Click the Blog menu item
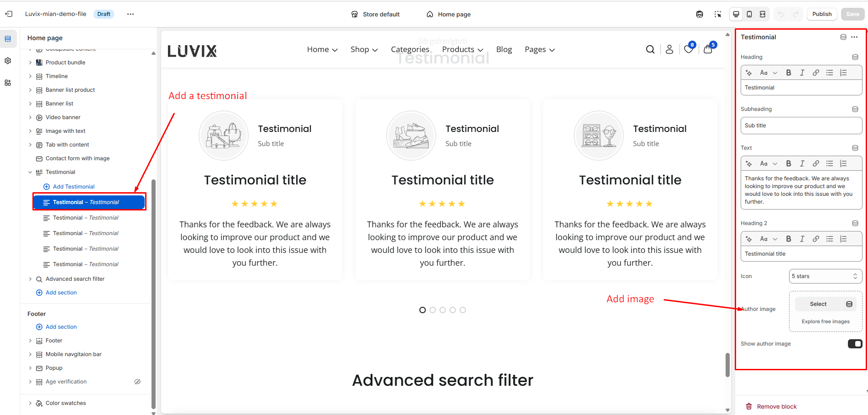 pyautogui.click(x=504, y=49)
